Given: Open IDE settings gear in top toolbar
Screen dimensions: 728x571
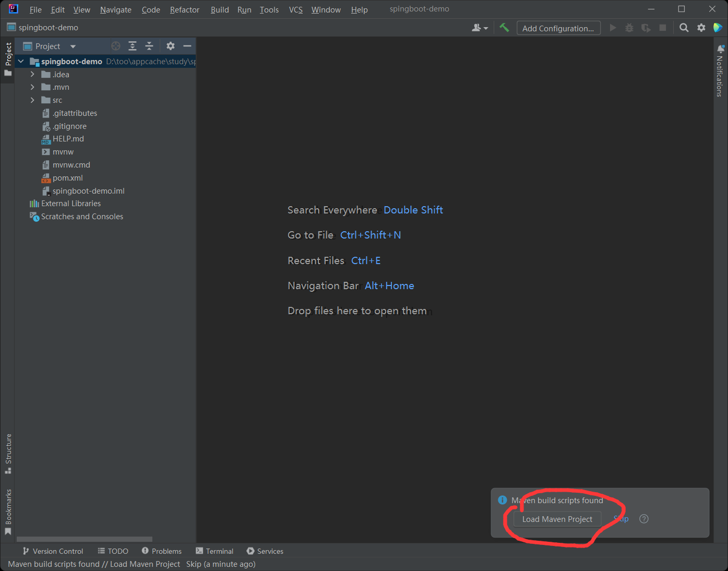Looking at the screenshot, I should [701, 28].
